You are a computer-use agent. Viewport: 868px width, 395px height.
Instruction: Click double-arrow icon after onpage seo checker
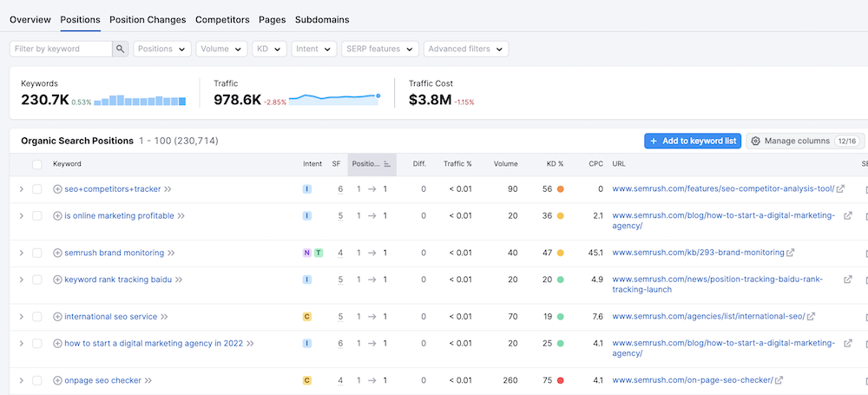click(148, 380)
